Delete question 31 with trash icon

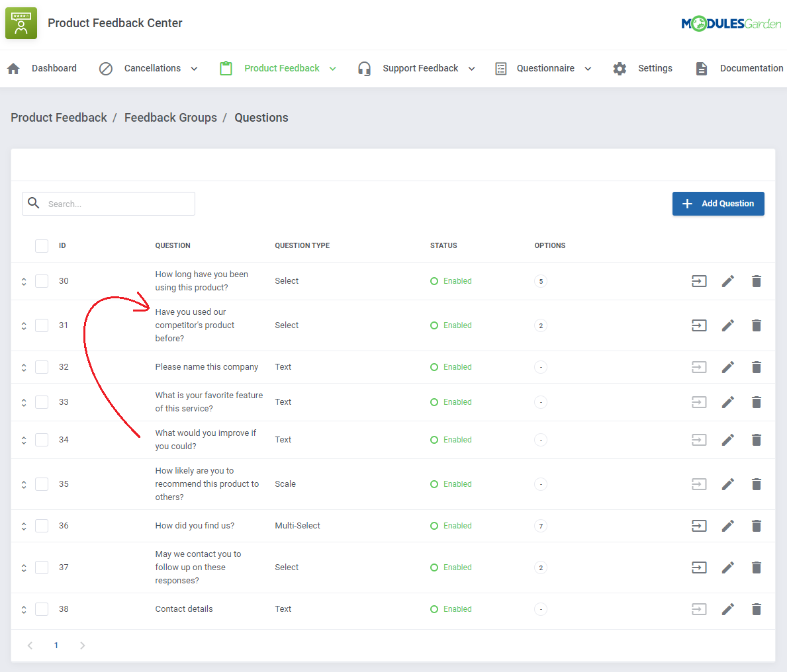point(757,325)
